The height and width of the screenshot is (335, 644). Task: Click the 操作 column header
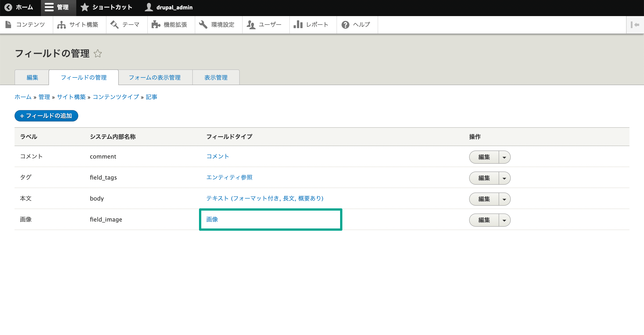click(x=475, y=136)
